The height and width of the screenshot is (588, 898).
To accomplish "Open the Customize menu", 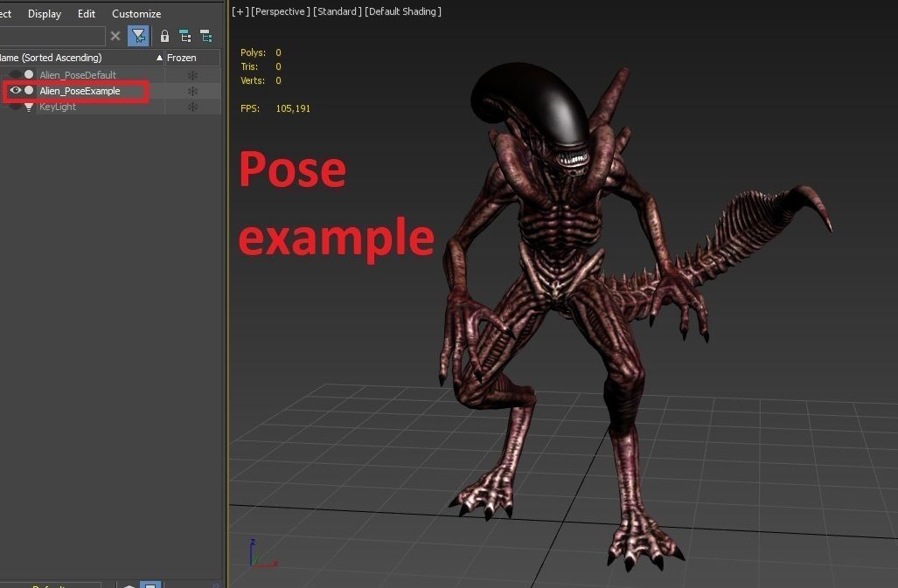I will [136, 14].
